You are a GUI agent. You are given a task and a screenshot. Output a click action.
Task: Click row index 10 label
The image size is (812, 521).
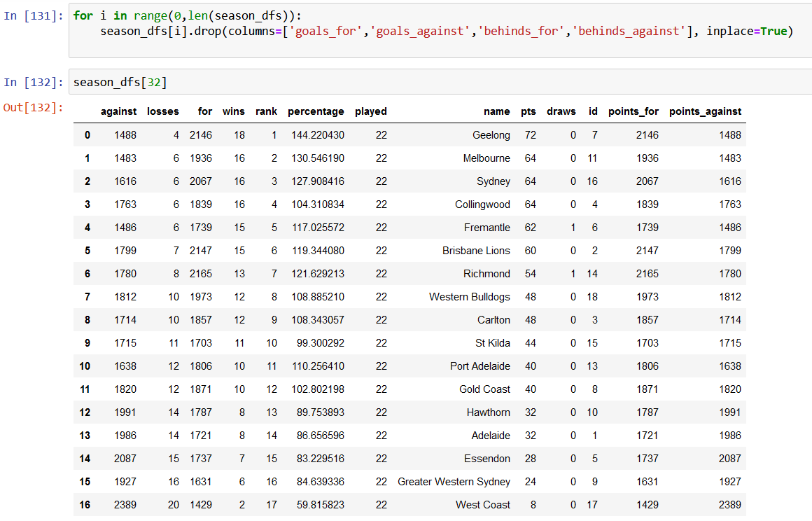[85, 366]
